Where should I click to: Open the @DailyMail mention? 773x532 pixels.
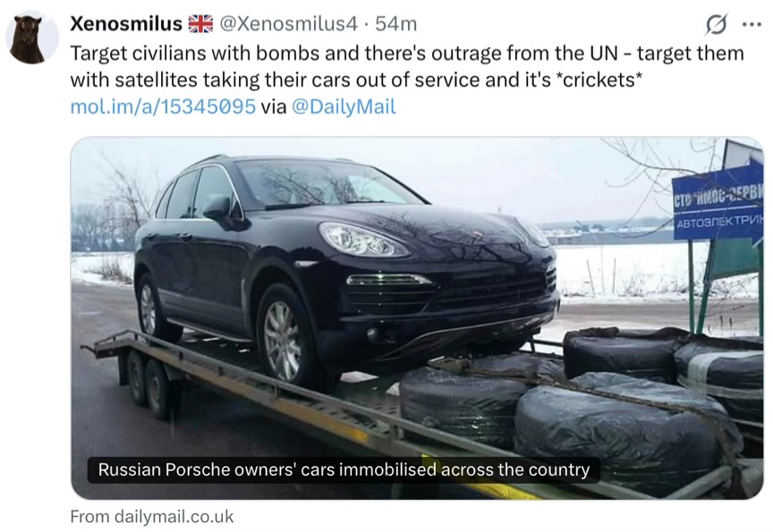344,106
